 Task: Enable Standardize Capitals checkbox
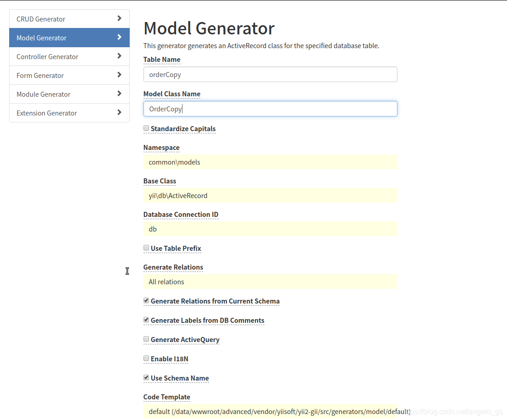click(x=146, y=128)
